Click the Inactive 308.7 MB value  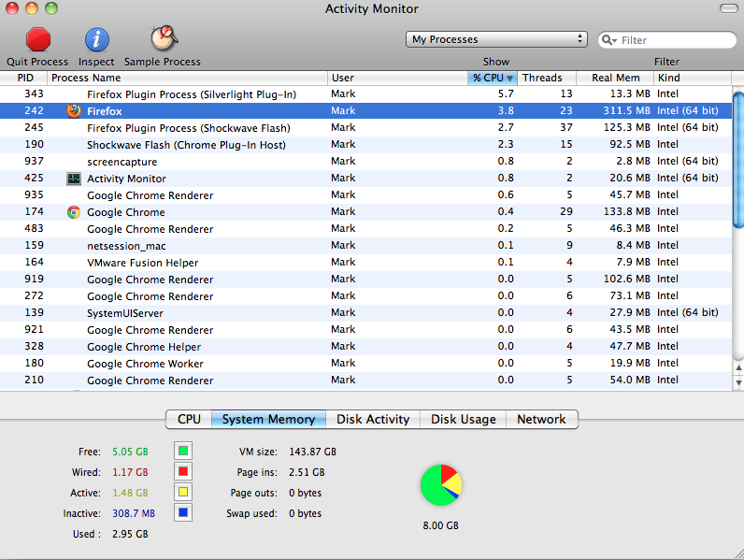[x=134, y=513]
